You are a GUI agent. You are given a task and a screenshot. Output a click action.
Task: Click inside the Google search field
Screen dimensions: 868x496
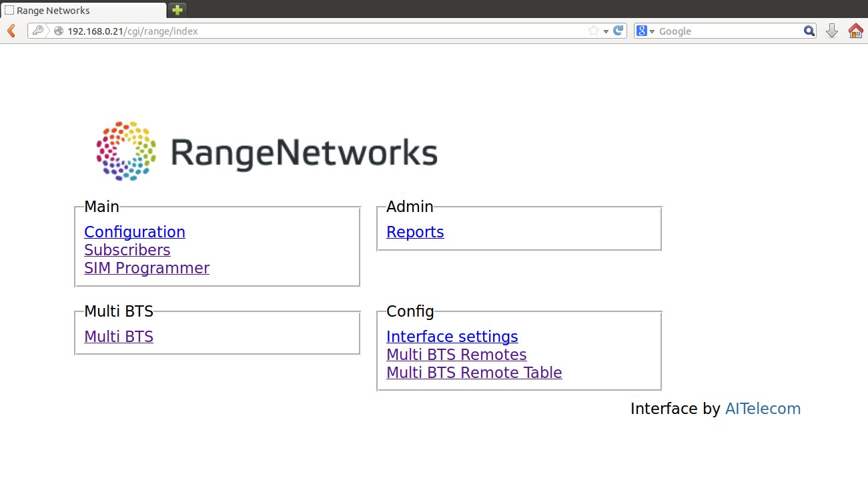[x=727, y=31]
